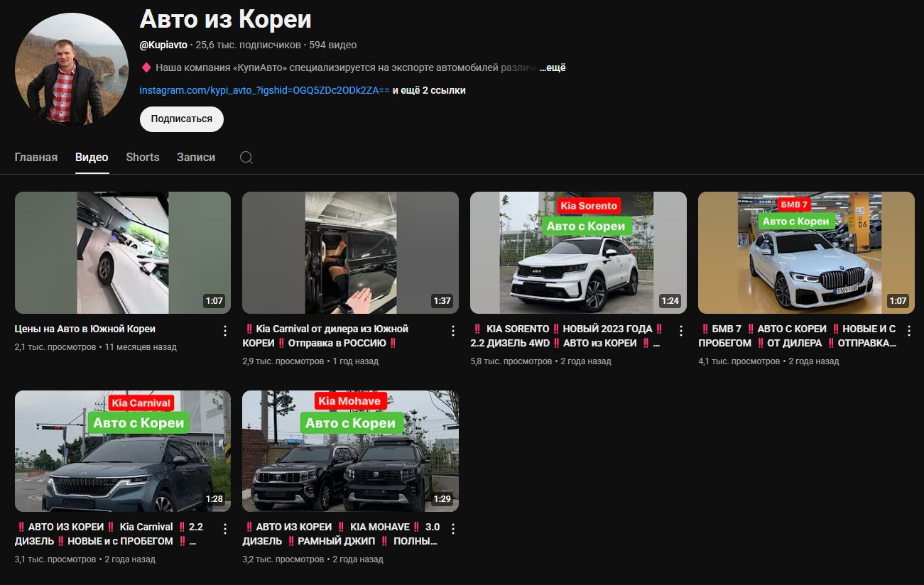
Task: Open the instagram.com/kypi_avto link
Action: [x=264, y=91]
